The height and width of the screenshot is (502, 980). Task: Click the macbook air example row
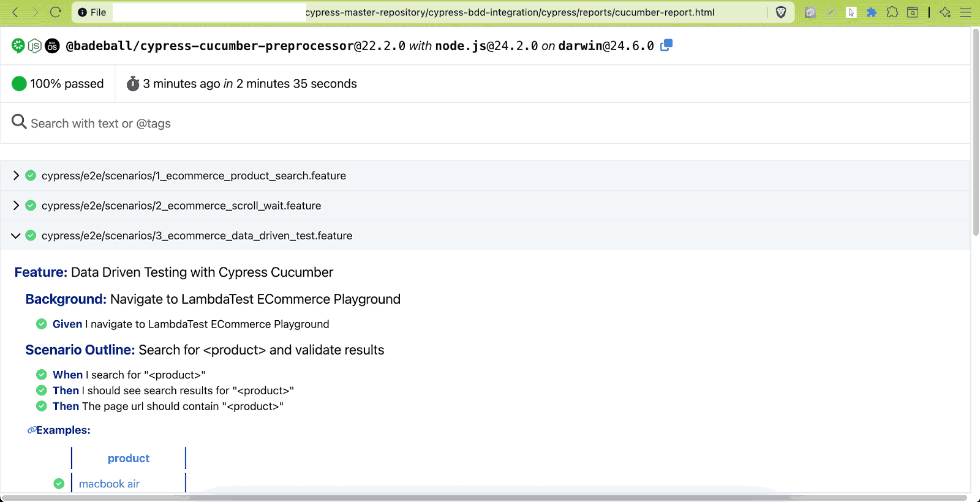[x=109, y=484]
